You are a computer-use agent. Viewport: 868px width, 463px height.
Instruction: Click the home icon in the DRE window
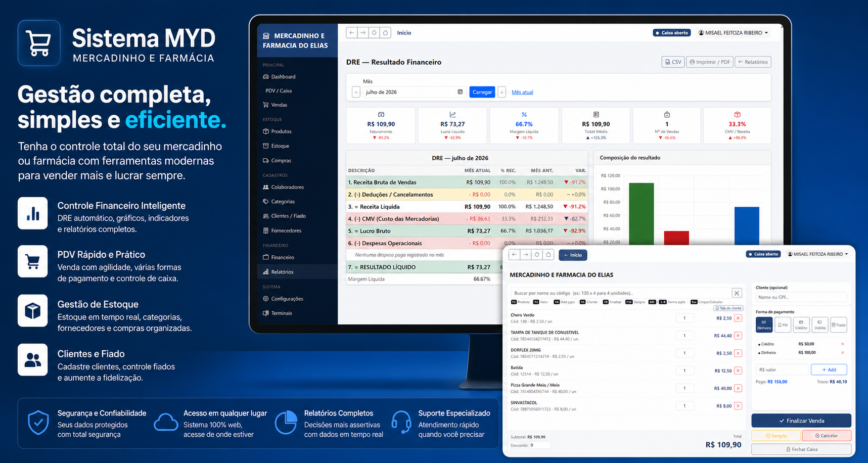point(386,33)
